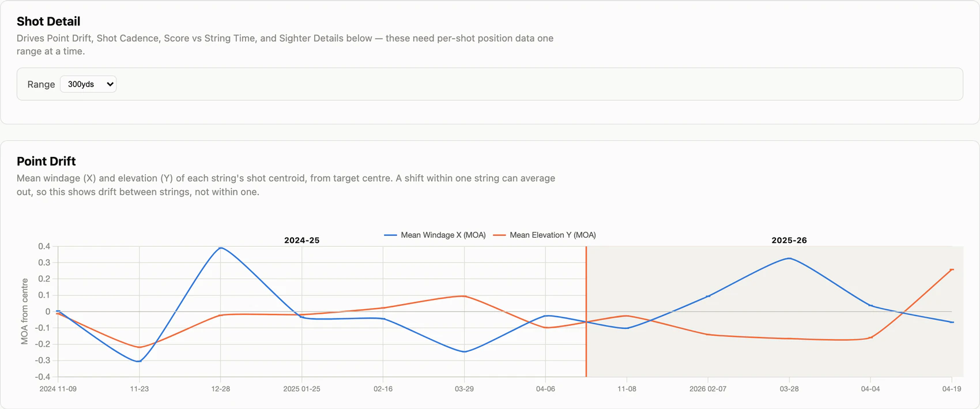The width and height of the screenshot is (980, 409).
Task: Click the orange season divider line
Action: (586, 312)
